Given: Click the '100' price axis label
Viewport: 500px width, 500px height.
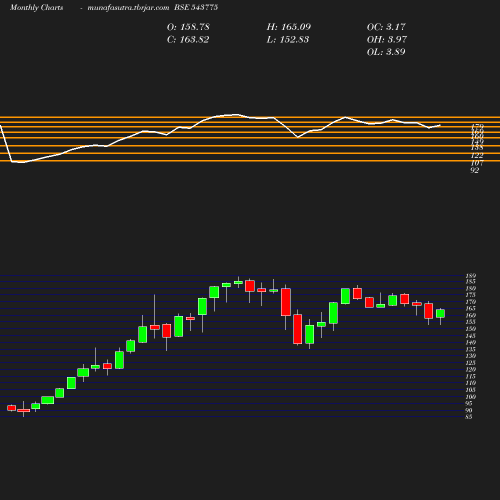Looking at the screenshot, I should [x=471, y=397].
